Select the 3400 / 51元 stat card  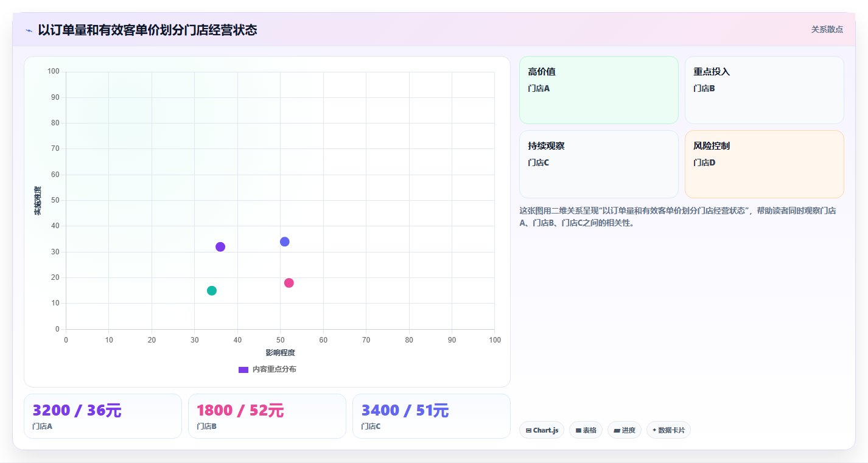[x=432, y=416]
